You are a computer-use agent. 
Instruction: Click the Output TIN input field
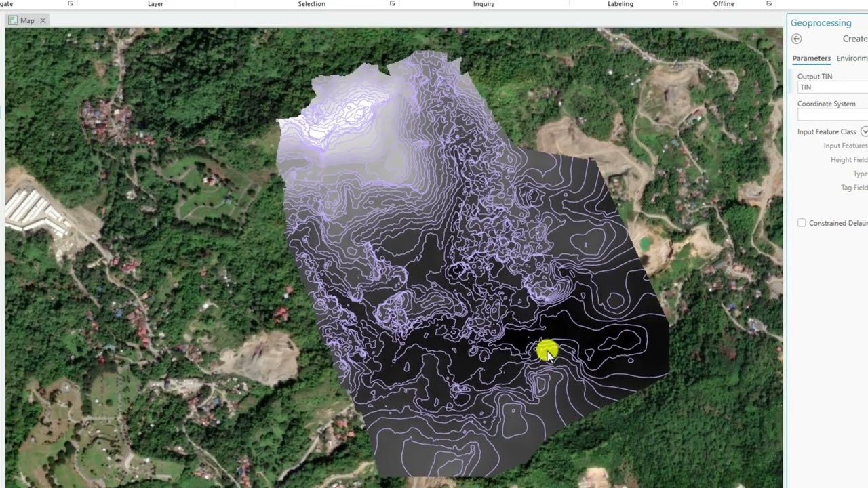(833, 87)
